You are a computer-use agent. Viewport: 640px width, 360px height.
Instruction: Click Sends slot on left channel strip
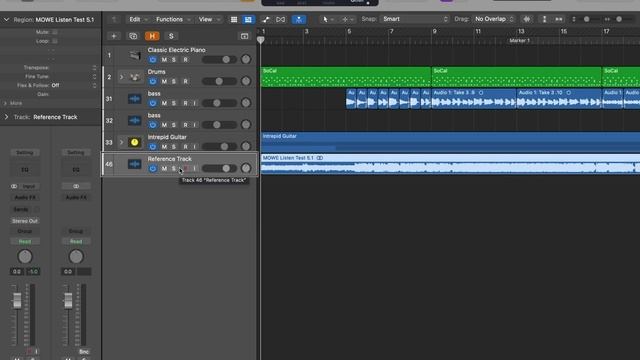21,209
